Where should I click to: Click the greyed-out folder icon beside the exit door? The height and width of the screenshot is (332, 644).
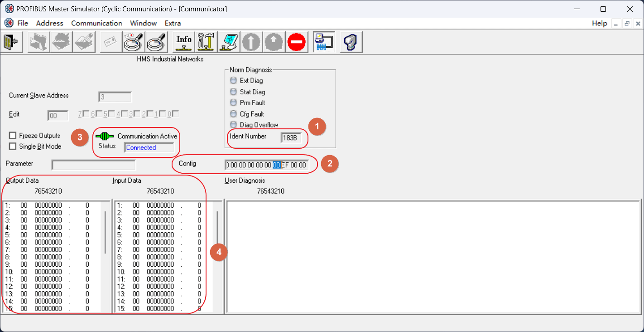(x=38, y=42)
